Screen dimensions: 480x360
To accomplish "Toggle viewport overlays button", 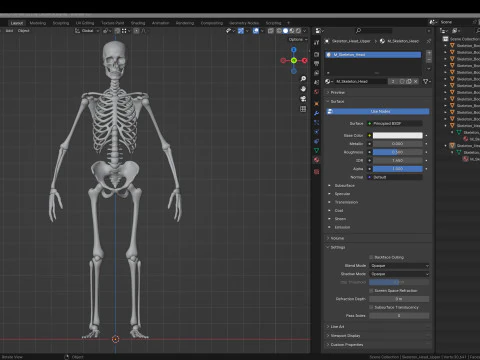I will coord(256,31).
